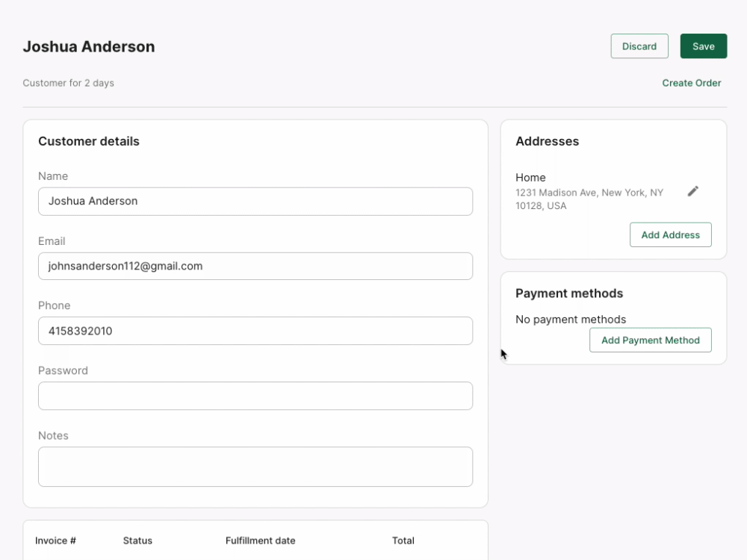Click the Customer details heading

89,141
